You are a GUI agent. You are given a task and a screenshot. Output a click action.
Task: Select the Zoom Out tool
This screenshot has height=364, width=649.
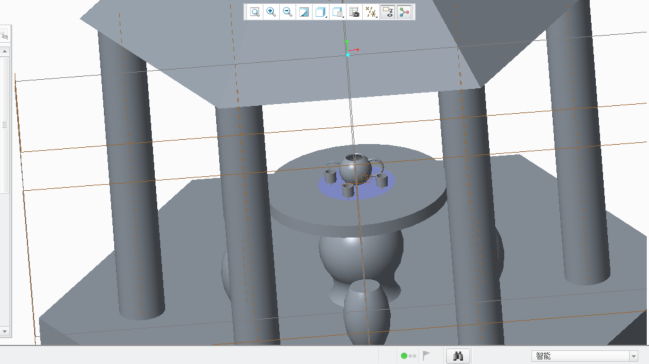tap(288, 12)
